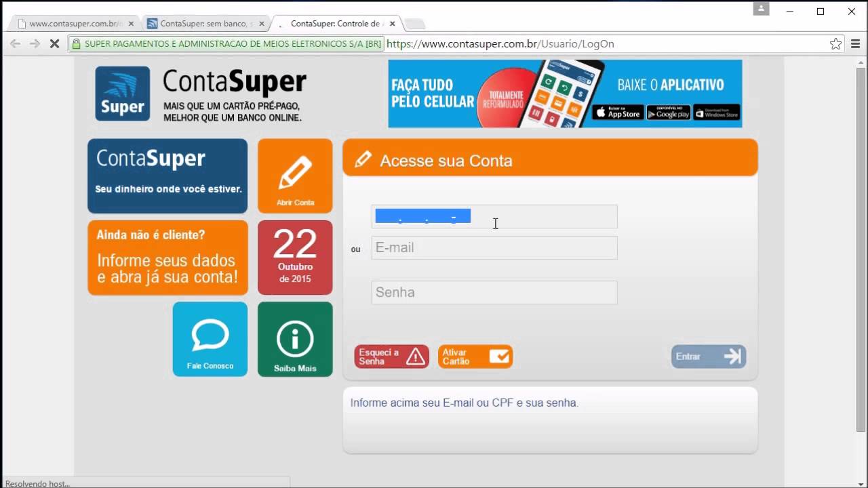Click the Mais que um cartão pré-pago slogan

coord(232,112)
